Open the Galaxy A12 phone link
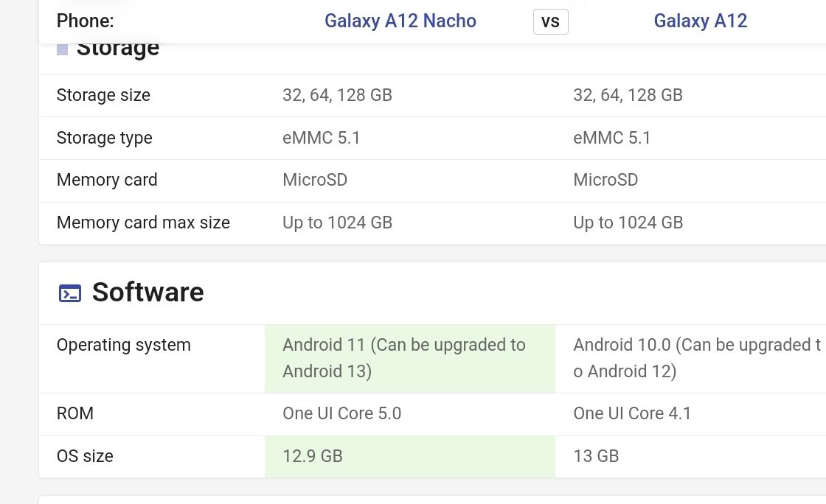The width and height of the screenshot is (826, 504). pos(700,21)
